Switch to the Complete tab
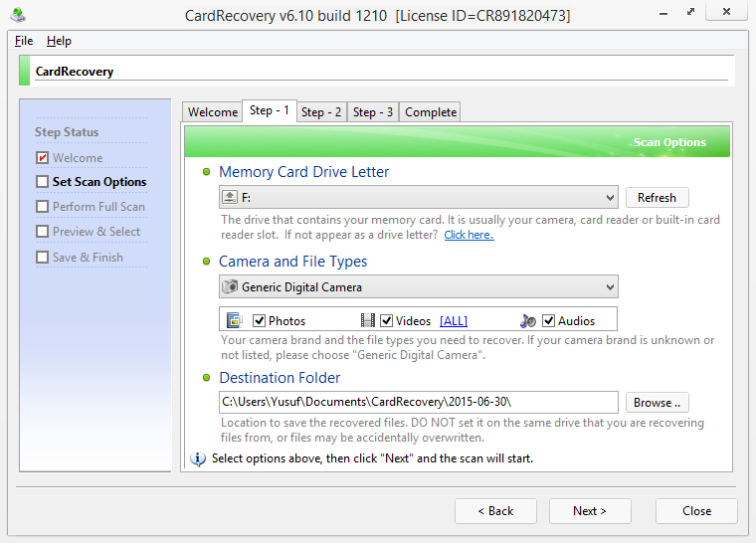 tap(431, 112)
